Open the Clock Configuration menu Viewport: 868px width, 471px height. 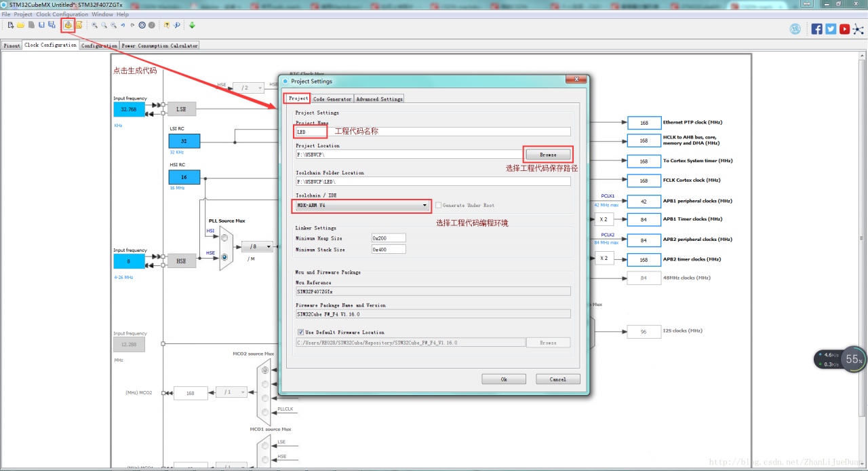click(x=62, y=14)
